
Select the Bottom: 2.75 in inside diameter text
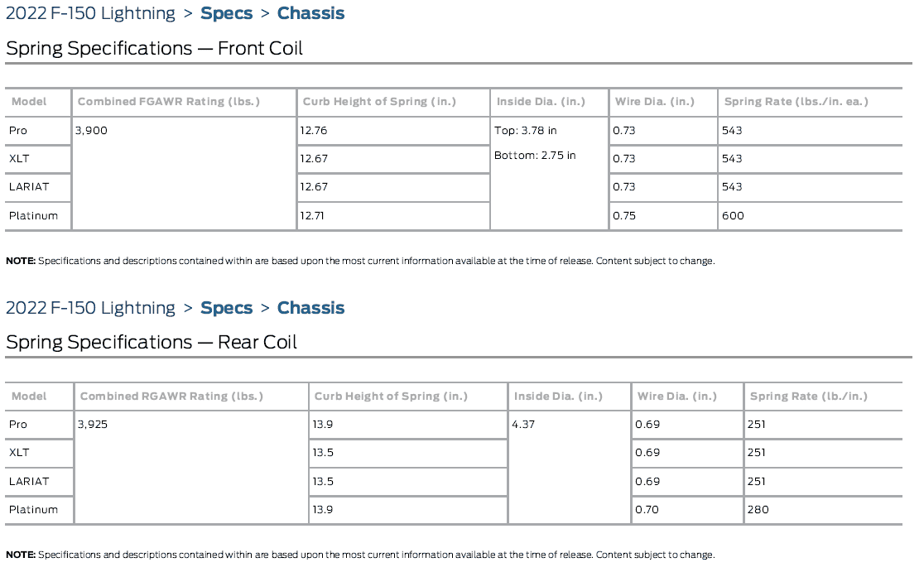pyautogui.click(x=535, y=156)
